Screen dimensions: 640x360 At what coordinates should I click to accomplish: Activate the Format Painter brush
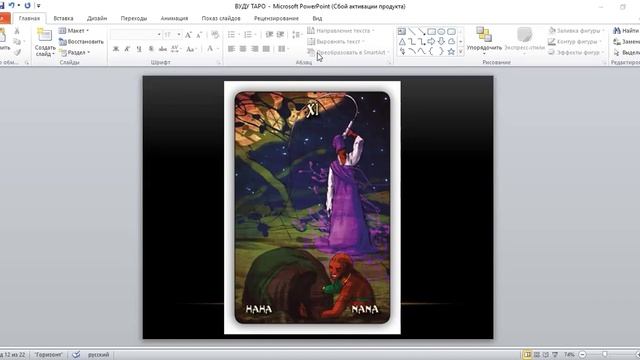pos(17,52)
